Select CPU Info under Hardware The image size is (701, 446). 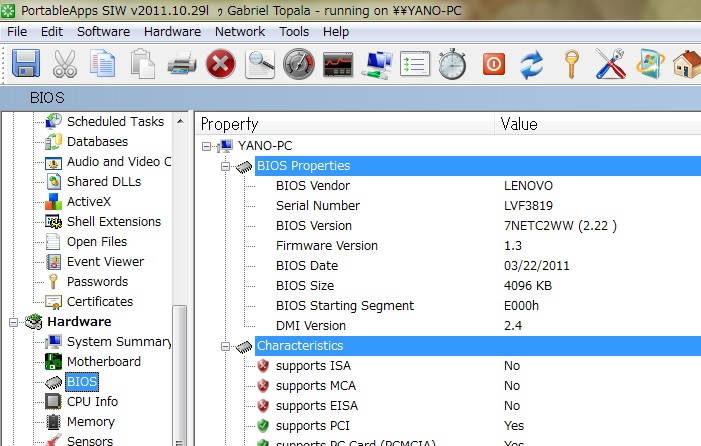pyautogui.click(x=92, y=402)
